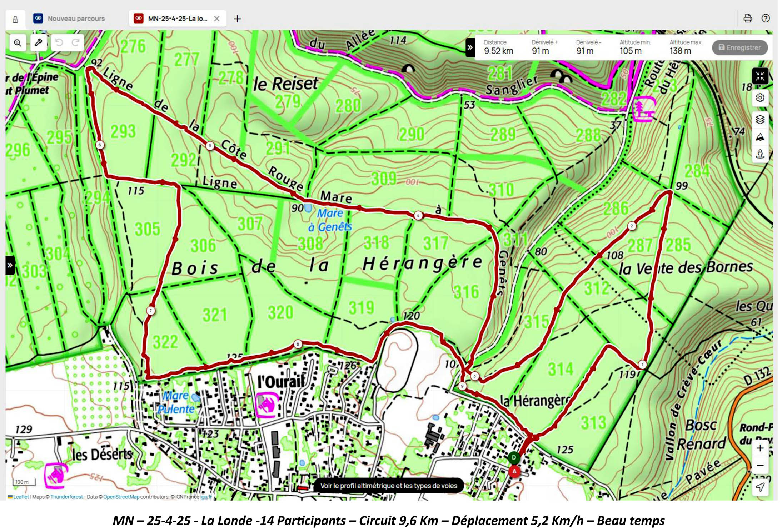Viewport: 782px width, 532px height.
Task: Toggle eye visibility on MN-25-4-25 tab
Action: 139,18
